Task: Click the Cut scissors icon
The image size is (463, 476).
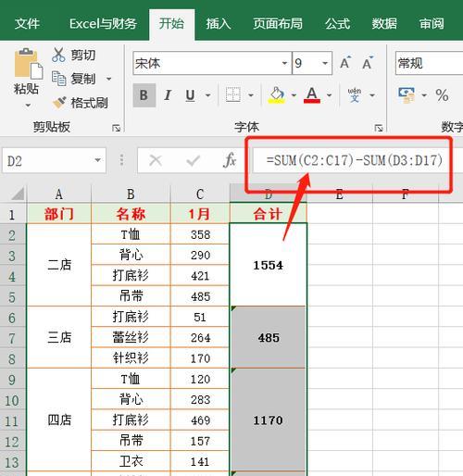Action: click(x=58, y=55)
